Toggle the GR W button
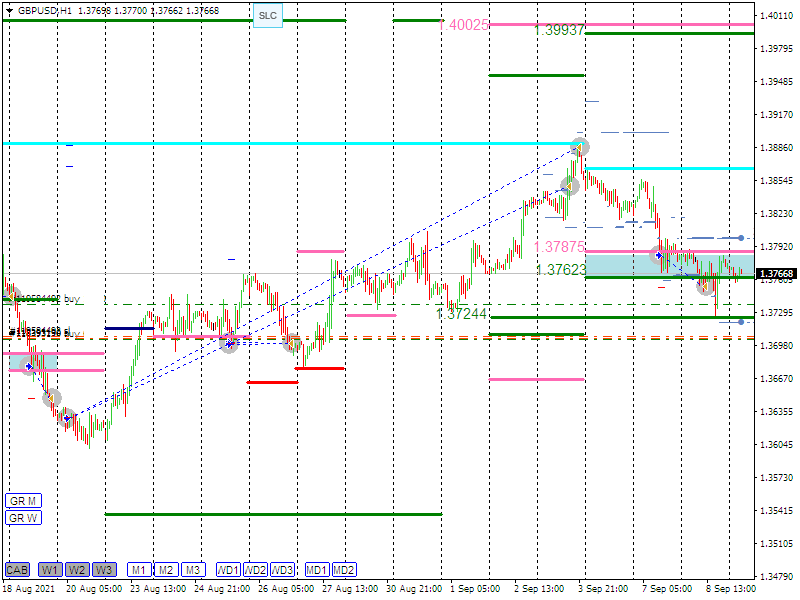The width and height of the screenshot is (800, 600). [x=22, y=517]
